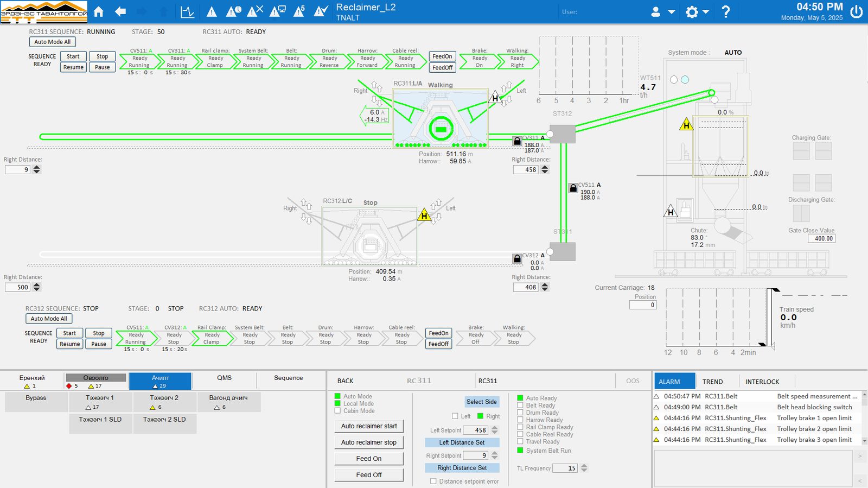Switch to the INTERLOCK tab
The height and width of the screenshot is (488, 868).
pyautogui.click(x=762, y=382)
